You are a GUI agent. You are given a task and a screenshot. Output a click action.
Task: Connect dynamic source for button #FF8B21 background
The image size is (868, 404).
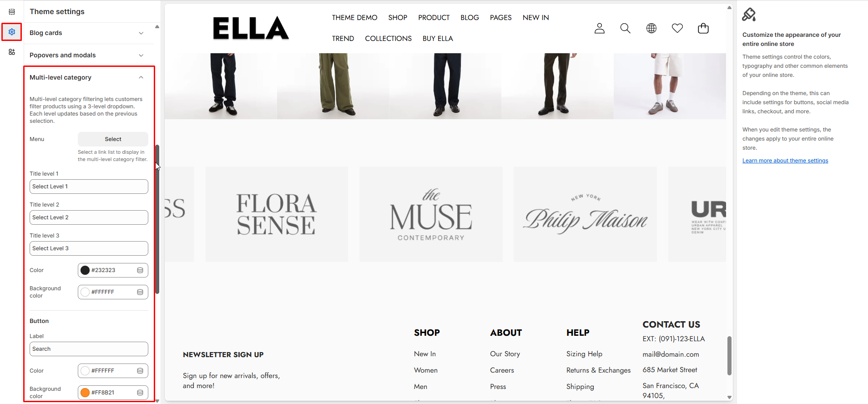point(140,393)
